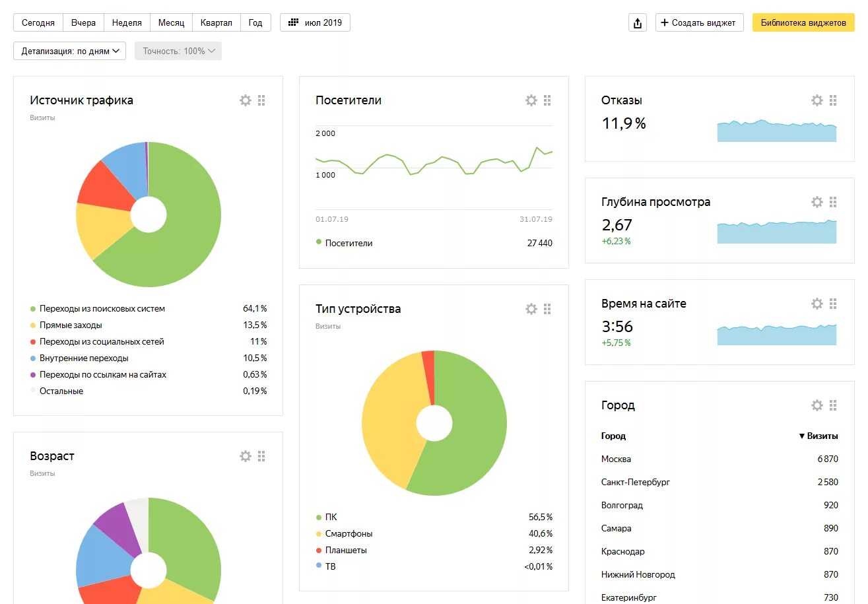Click the Глубина просмотра sparkline chart

[x=777, y=232]
